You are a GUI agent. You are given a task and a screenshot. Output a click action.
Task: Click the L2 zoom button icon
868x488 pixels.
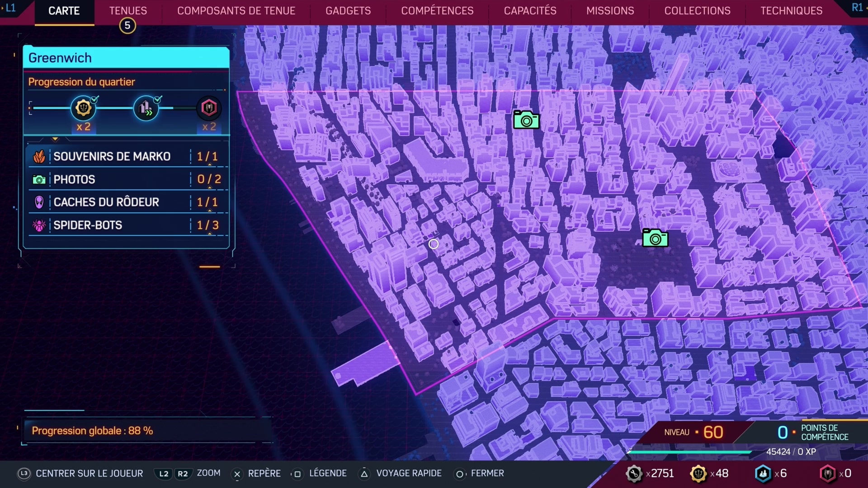tap(164, 474)
